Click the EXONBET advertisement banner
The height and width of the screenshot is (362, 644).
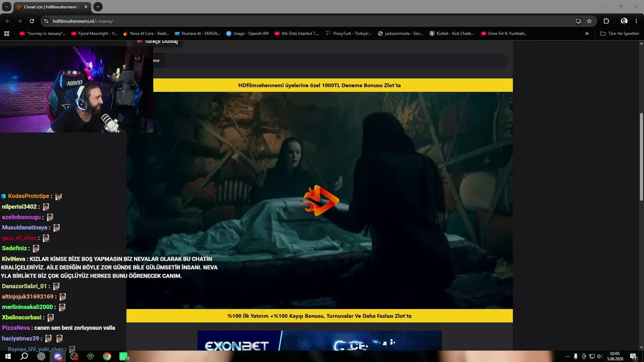(x=319, y=340)
